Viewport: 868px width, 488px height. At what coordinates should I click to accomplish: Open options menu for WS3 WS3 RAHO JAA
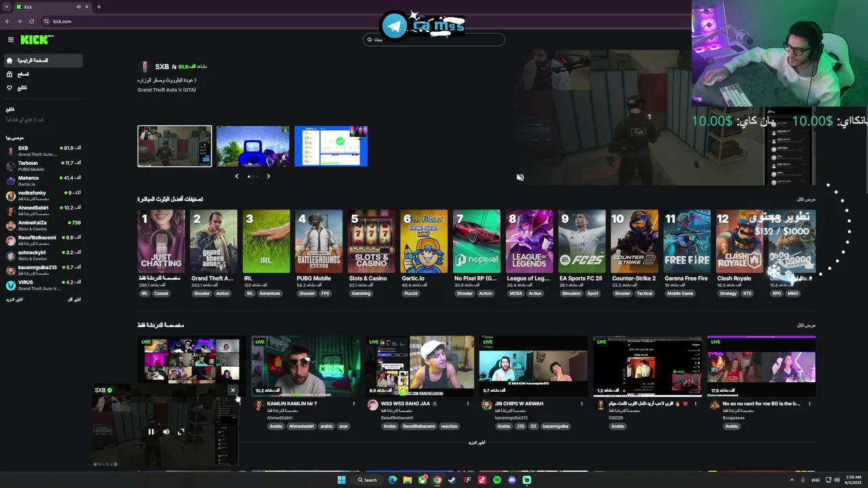468,403
